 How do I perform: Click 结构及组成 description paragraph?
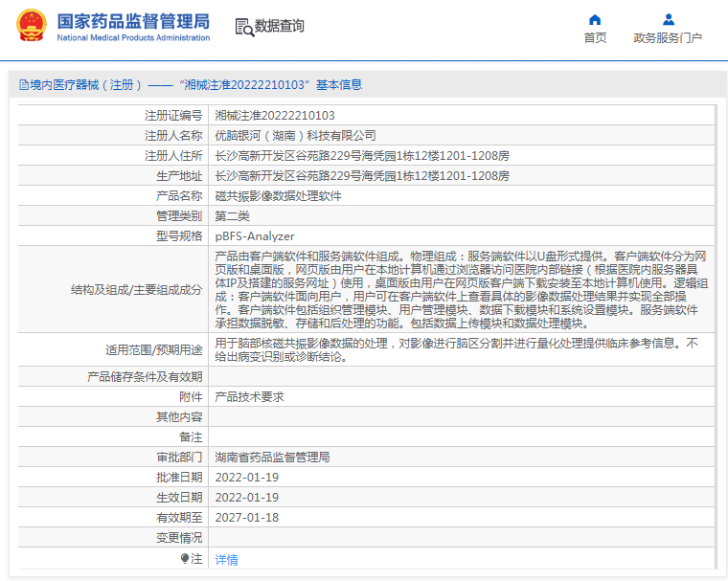(462, 290)
